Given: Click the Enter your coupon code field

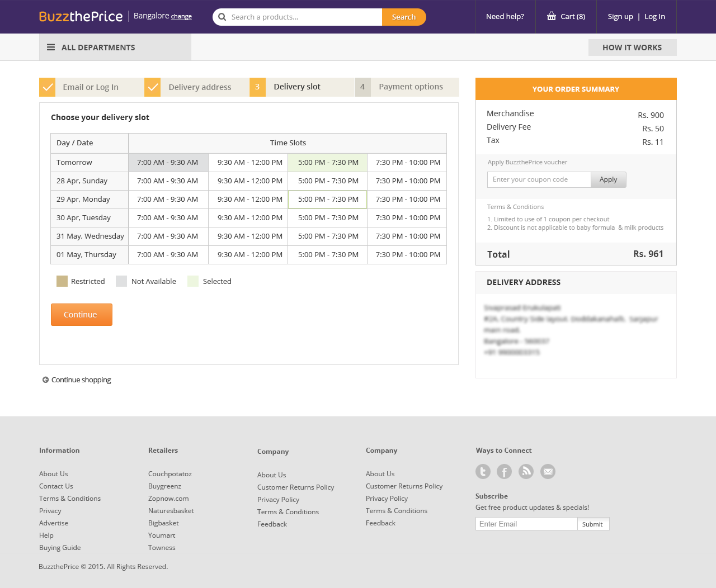Looking at the screenshot, I should click(539, 179).
